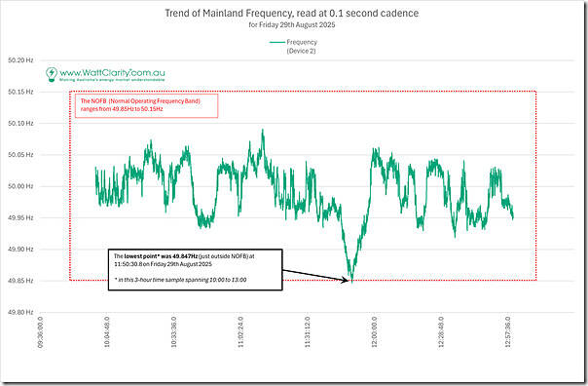Click the highest frequency peak on the green line

click(263, 130)
